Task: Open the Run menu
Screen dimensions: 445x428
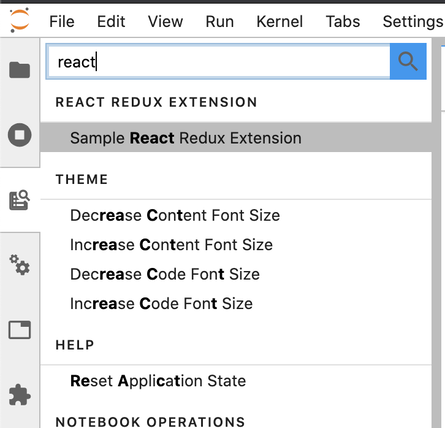Action: click(220, 22)
